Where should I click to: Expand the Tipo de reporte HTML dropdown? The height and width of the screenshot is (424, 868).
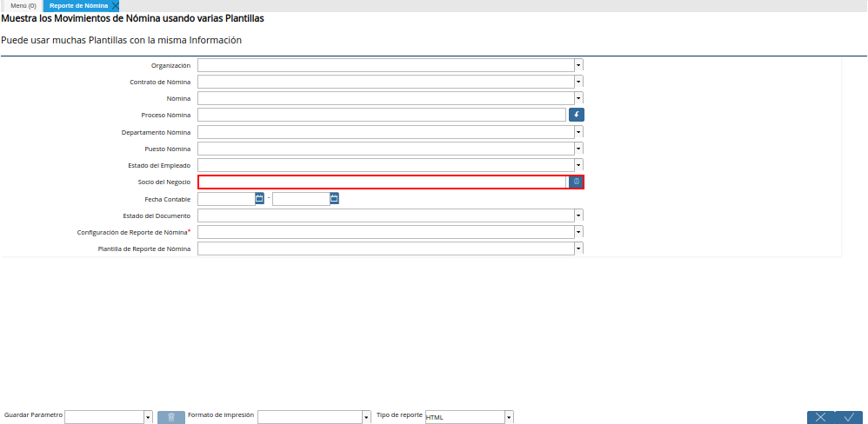pyautogui.click(x=509, y=417)
